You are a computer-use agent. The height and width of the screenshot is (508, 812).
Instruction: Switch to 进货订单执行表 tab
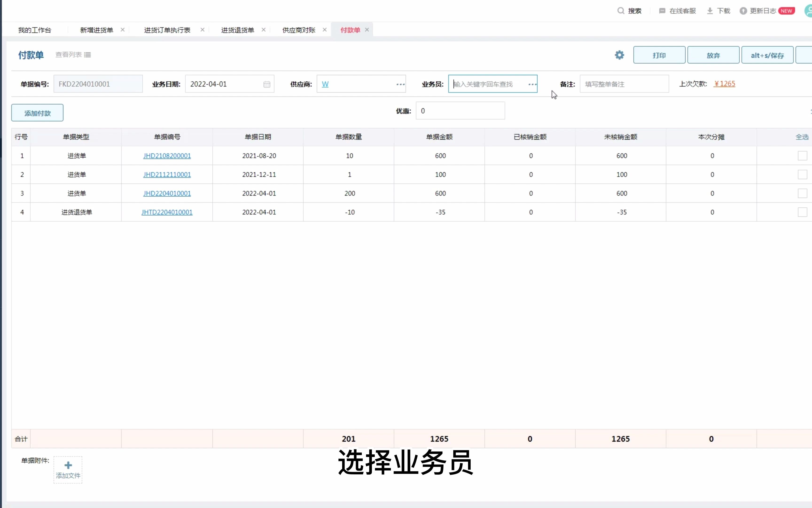pos(167,30)
